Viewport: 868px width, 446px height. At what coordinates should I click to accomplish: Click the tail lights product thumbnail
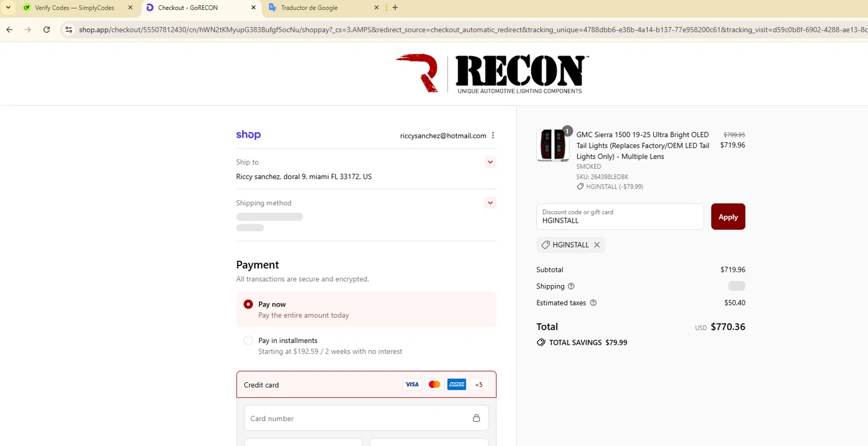(553, 145)
